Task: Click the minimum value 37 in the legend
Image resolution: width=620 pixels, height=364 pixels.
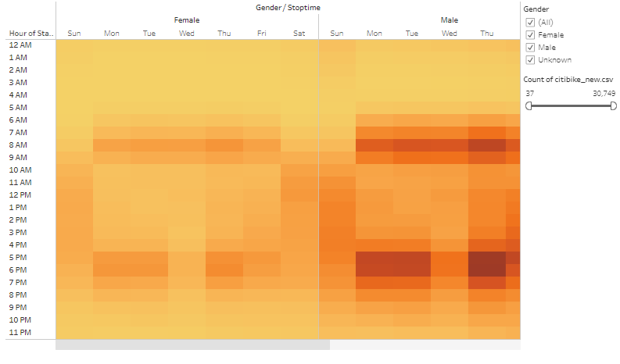Action: coord(530,94)
